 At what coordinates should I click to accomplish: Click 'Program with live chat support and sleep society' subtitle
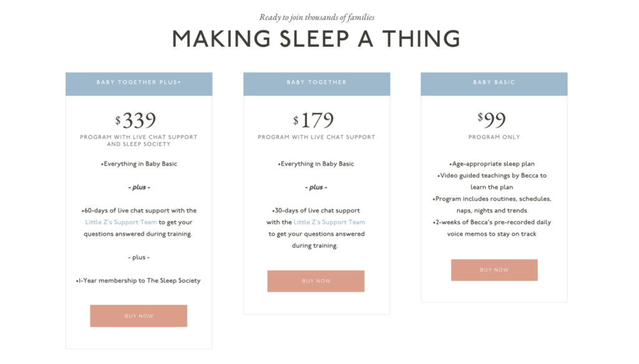[x=139, y=140]
